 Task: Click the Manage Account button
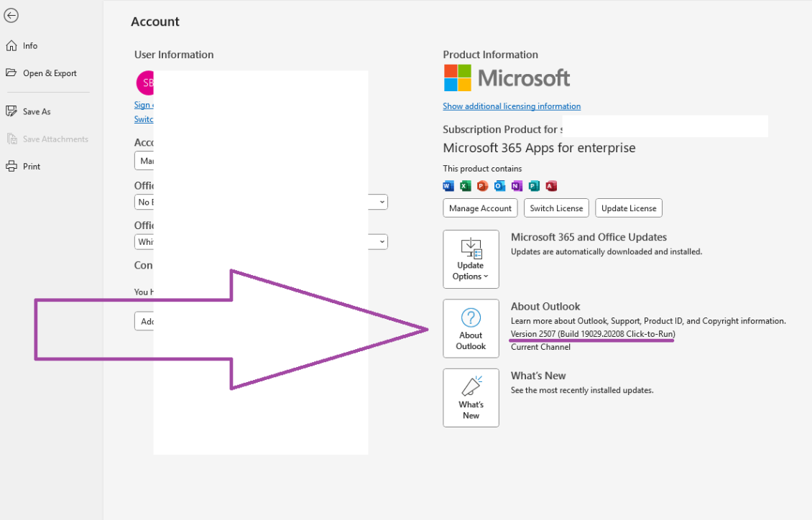(480, 208)
